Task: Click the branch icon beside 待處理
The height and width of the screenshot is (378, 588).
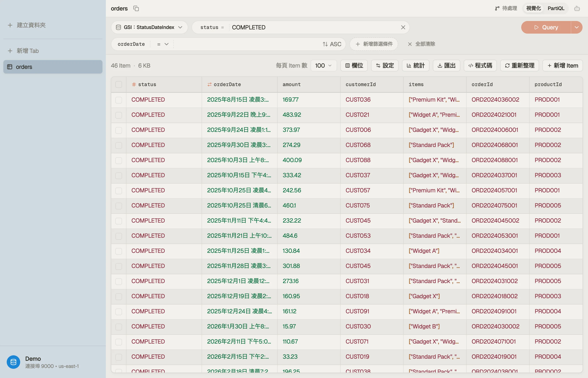Action: point(497,9)
